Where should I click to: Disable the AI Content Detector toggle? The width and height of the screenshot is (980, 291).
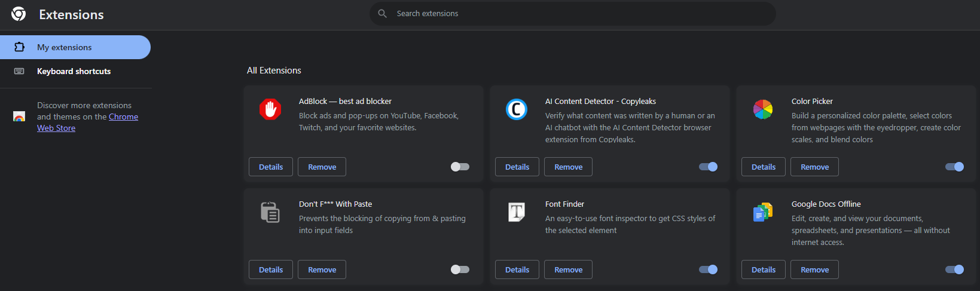pyautogui.click(x=708, y=167)
